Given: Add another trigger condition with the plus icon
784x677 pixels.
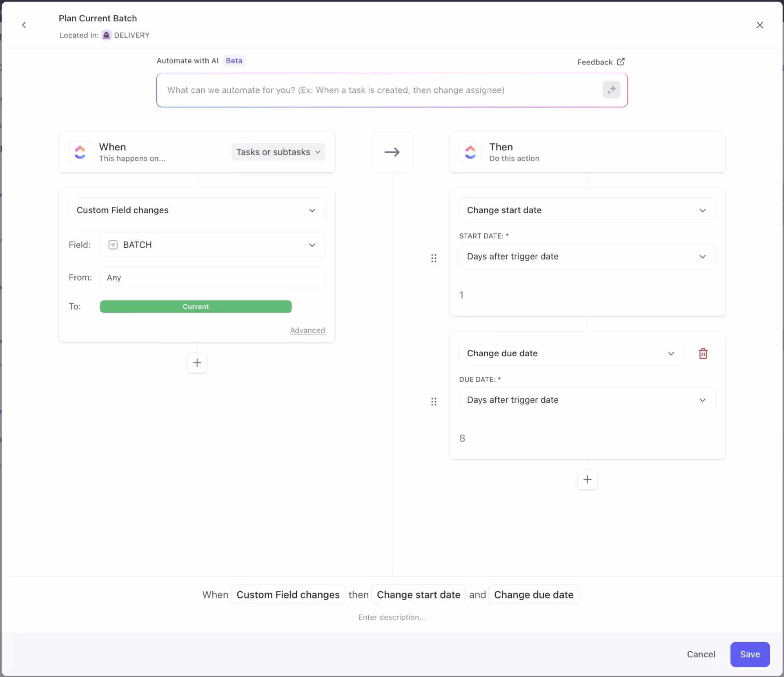Looking at the screenshot, I should (x=196, y=363).
